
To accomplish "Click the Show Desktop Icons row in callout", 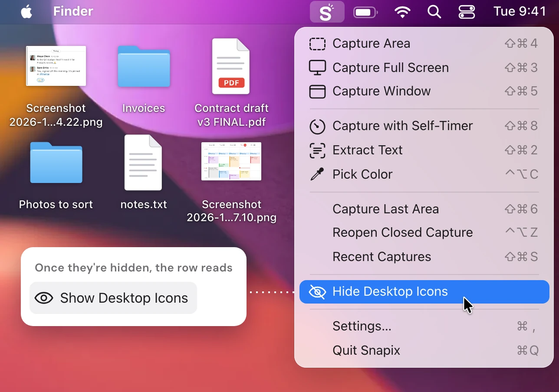I will tap(113, 298).
